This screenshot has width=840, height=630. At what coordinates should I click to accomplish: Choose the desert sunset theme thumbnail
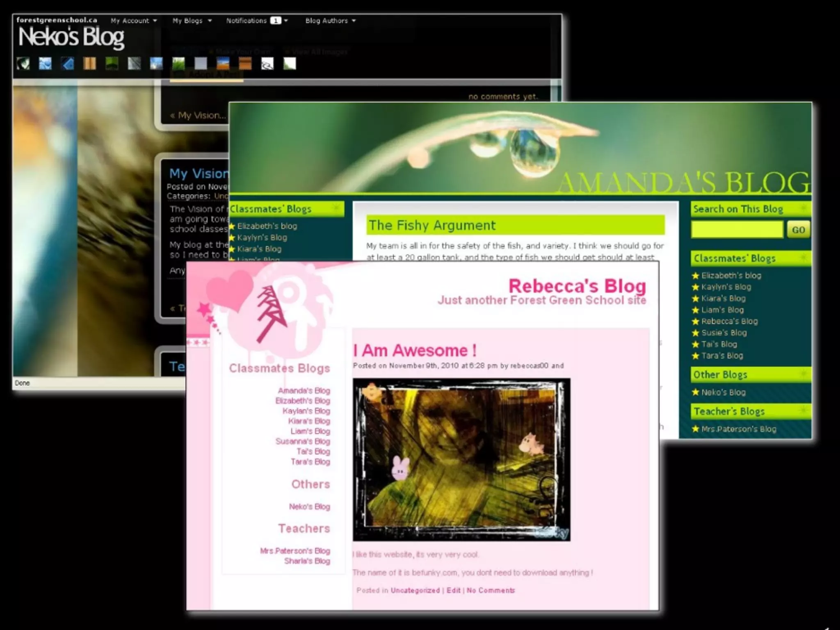223,64
